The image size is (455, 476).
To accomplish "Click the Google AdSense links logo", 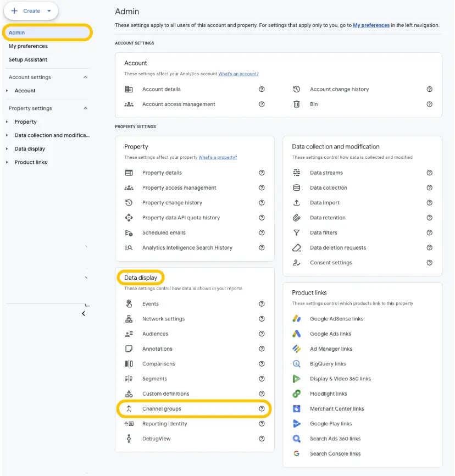I will pyautogui.click(x=296, y=319).
